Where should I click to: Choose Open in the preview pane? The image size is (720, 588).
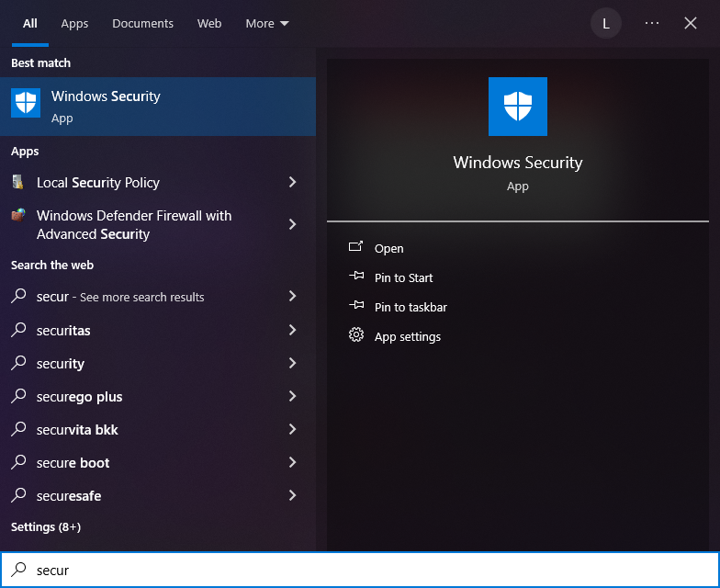(388, 248)
